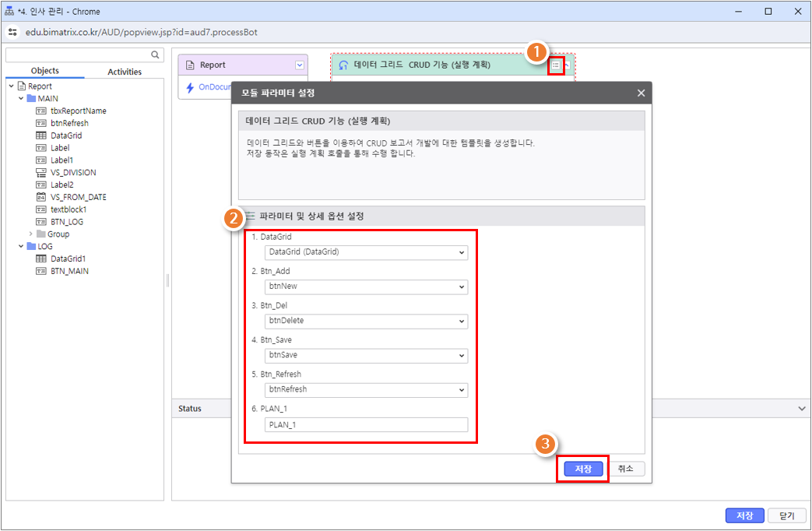Click the VS_FROM_DATE calendar icon in tree

tap(41, 197)
